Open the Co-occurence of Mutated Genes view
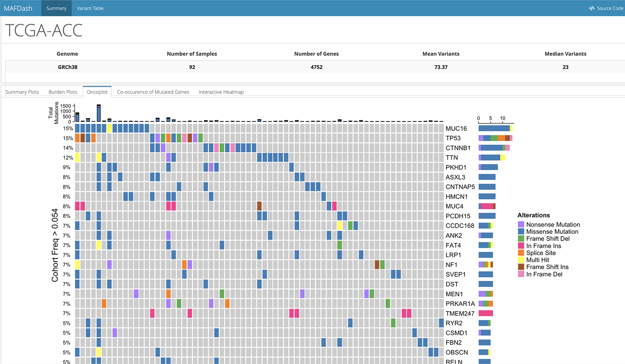 153,91
